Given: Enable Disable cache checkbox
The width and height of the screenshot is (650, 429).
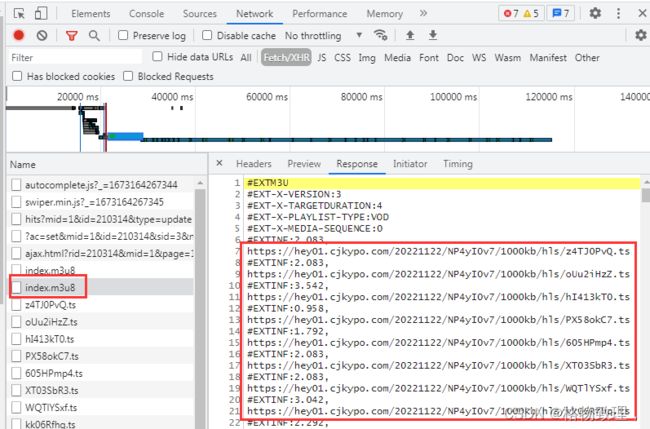Looking at the screenshot, I should coord(207,35).
